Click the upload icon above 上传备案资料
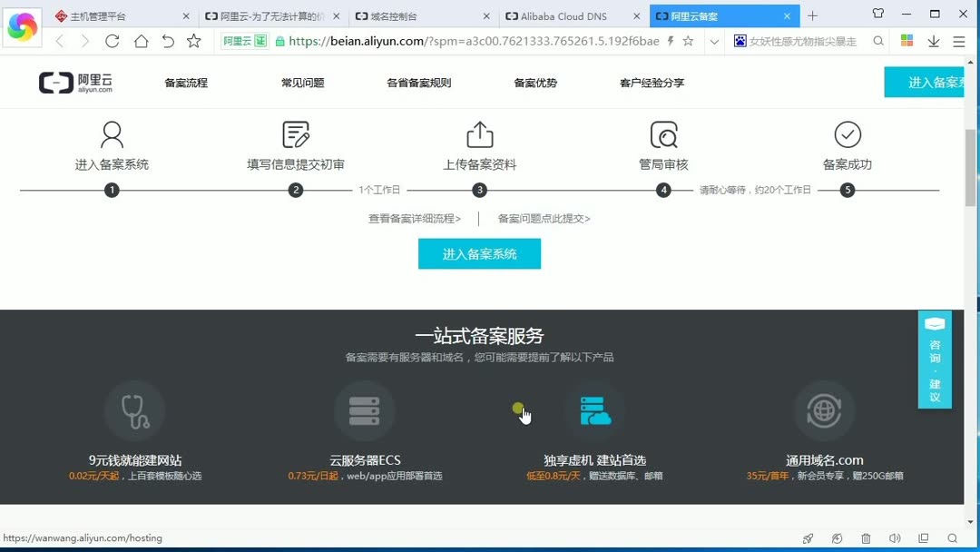Viewport: 980px width, 552px height. 479,134
